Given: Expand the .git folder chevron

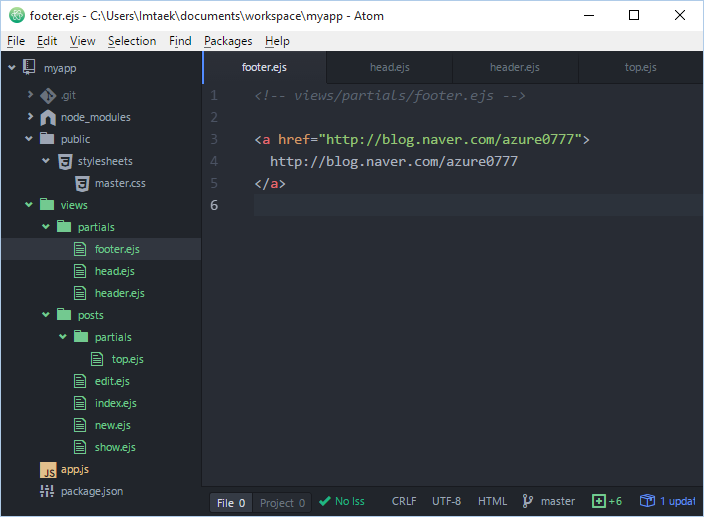Looking at the screenshot, I should click(x=30, y=94).
